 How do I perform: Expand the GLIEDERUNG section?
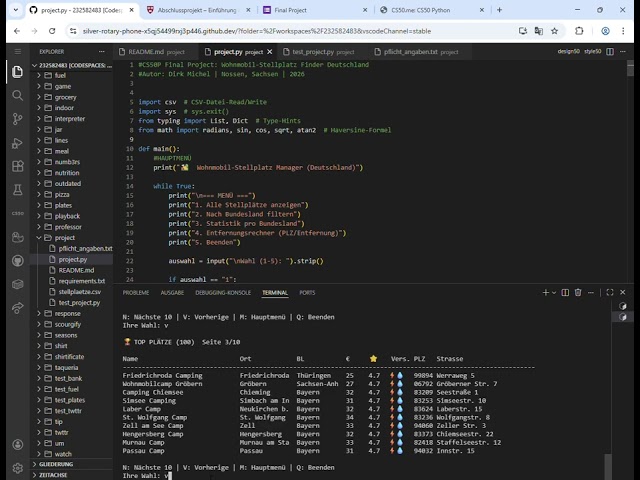pos(56,464)
